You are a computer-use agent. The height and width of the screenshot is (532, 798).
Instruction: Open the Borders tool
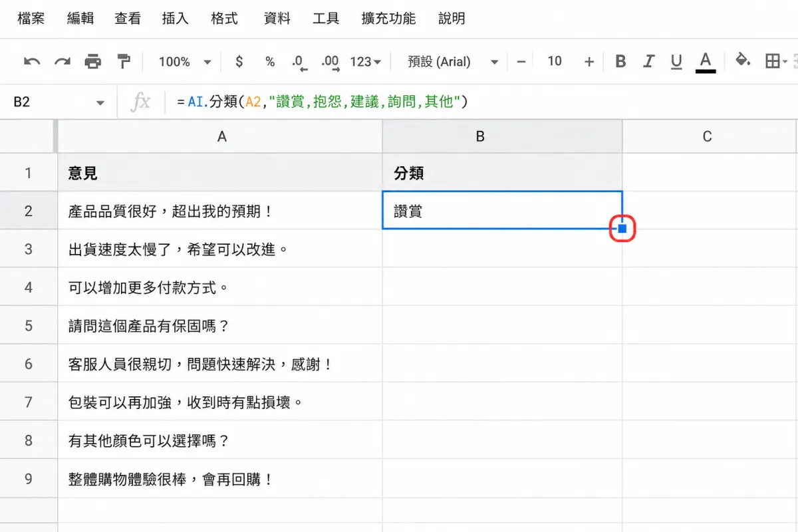coord(773,62)
